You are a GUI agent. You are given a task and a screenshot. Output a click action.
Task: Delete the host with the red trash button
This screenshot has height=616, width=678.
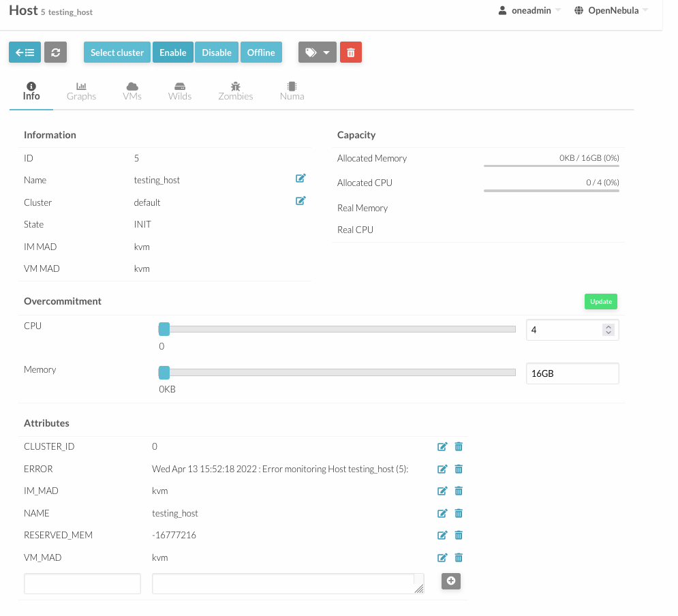point(351,52)
